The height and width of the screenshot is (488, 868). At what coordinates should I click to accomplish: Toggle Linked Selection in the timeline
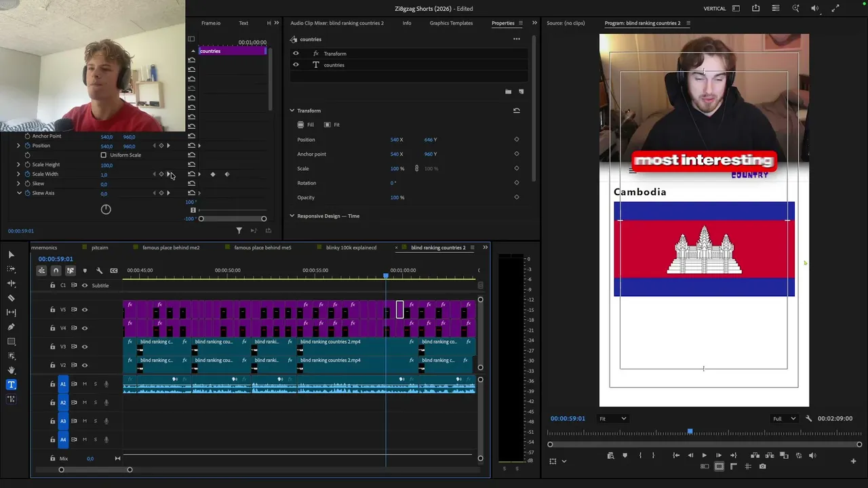tap(70, 270)
